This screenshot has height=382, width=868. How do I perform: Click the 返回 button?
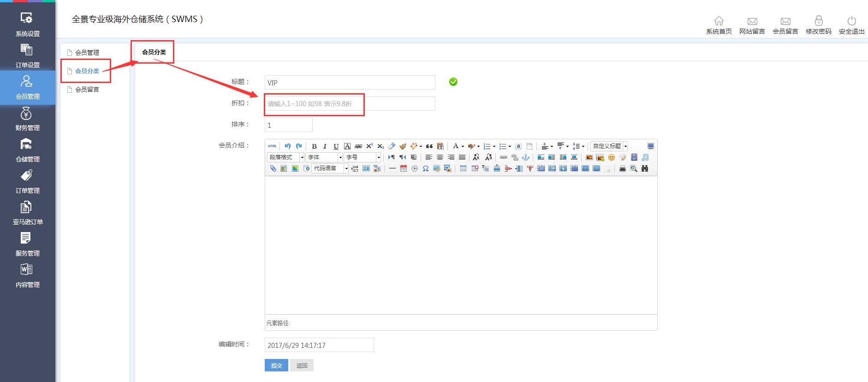point(302,365)
